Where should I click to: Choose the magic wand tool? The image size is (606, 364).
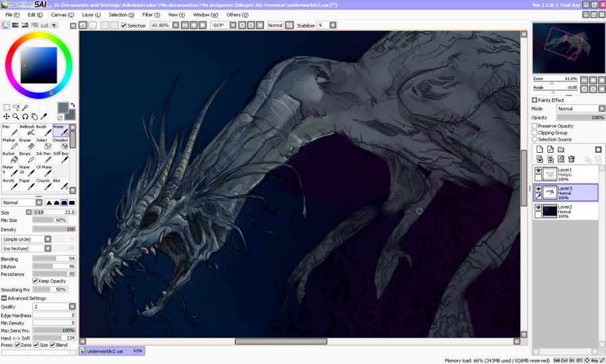[x=25, y=107]
